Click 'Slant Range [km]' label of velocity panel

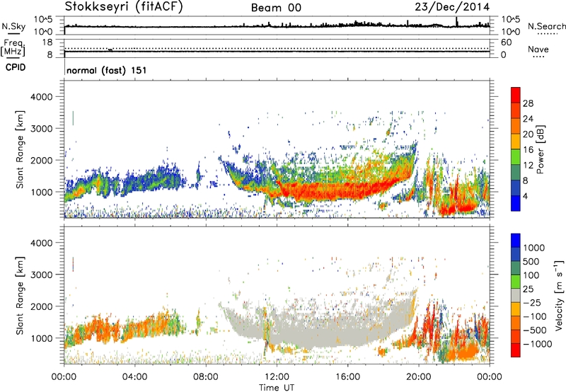pyautogui.click(x=20, y=296)
